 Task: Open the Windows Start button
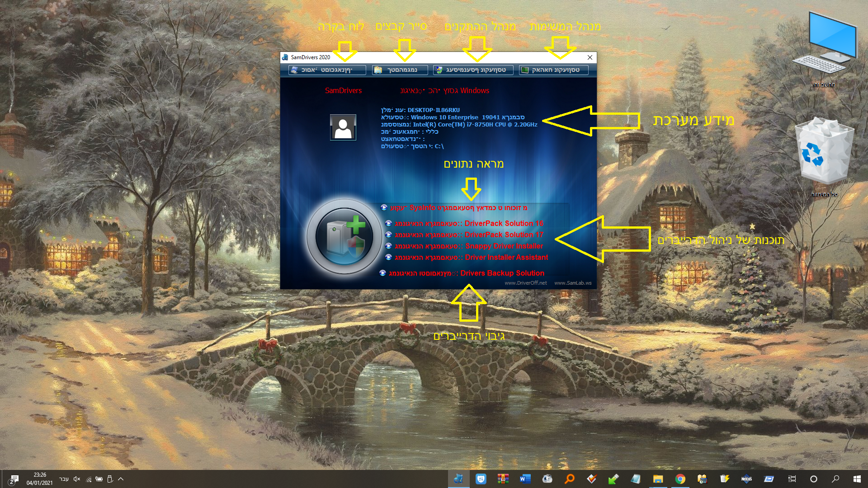857,479
